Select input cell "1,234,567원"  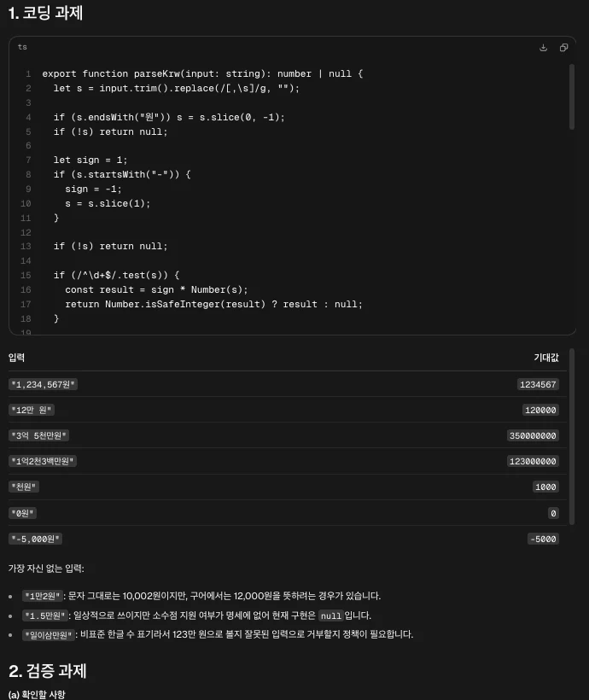(x=43, y=384)
